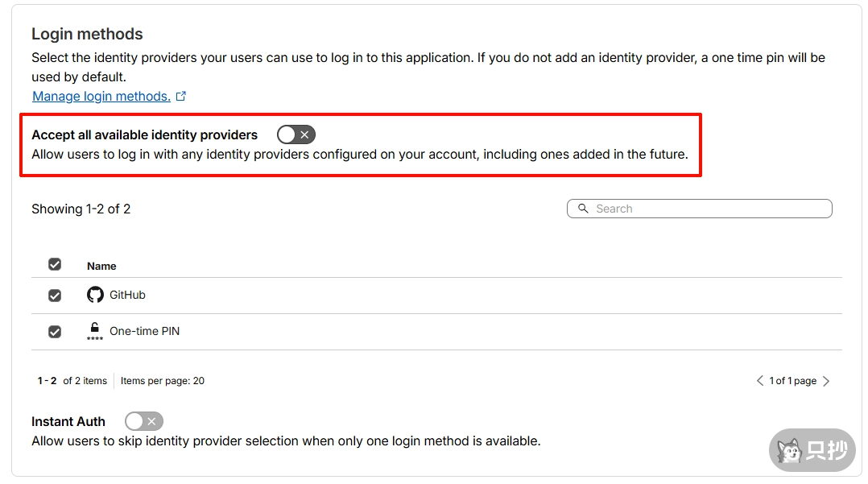Click the One-time PIN padlock icon
This screenshot has width=868, height=484.
click(95, 330)
